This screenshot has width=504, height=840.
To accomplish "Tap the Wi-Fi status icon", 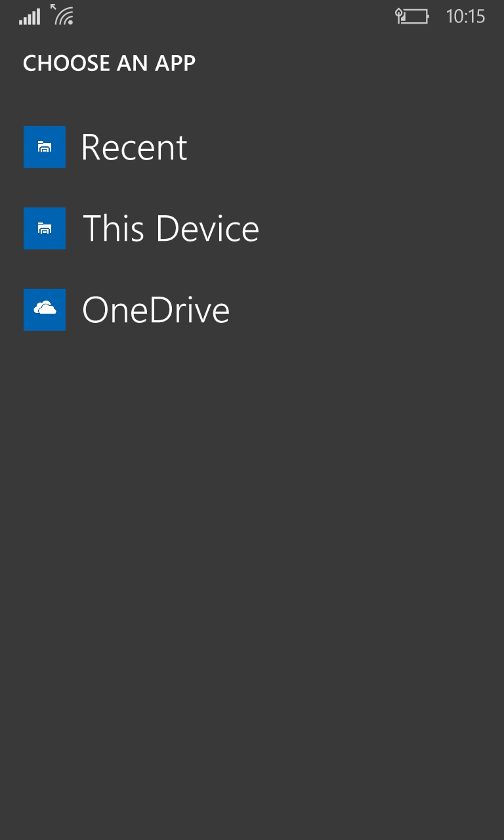I will tap(62, 16).
